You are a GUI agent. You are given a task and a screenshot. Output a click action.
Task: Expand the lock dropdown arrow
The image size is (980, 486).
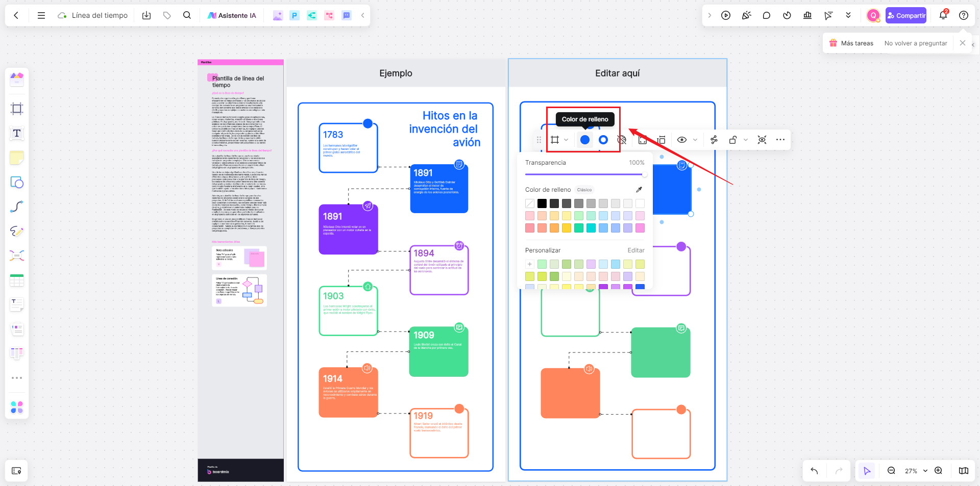[746, 140]
